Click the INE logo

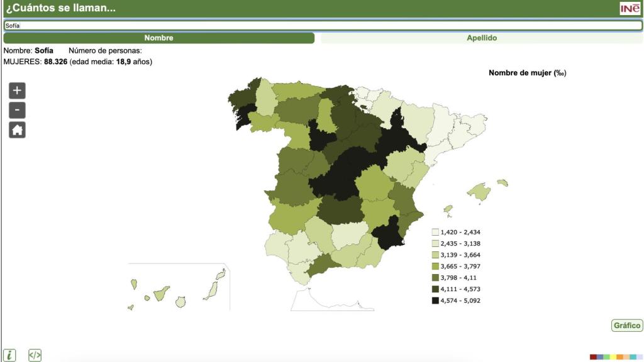[630, 8]
